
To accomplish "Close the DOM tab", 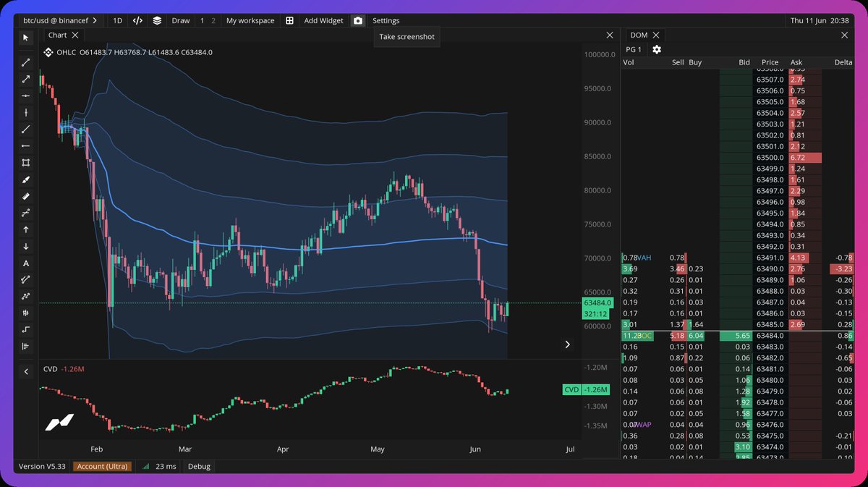I will pyautogui.click(x=656, y=35).
